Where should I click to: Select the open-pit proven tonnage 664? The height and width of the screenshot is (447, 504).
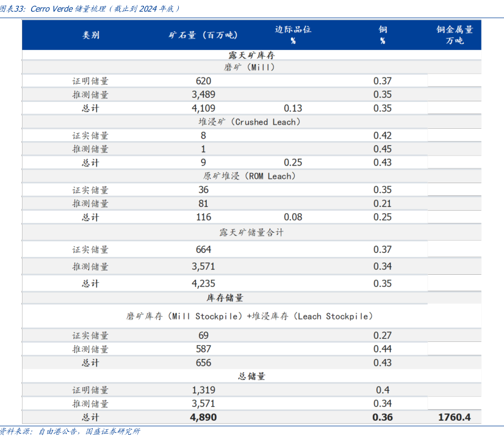(203, 250)
